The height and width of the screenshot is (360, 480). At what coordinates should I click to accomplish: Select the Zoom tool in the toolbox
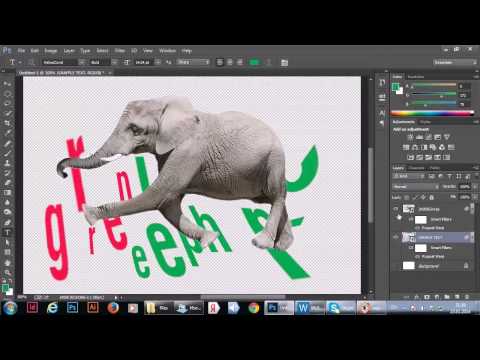[x=7, y=273]
